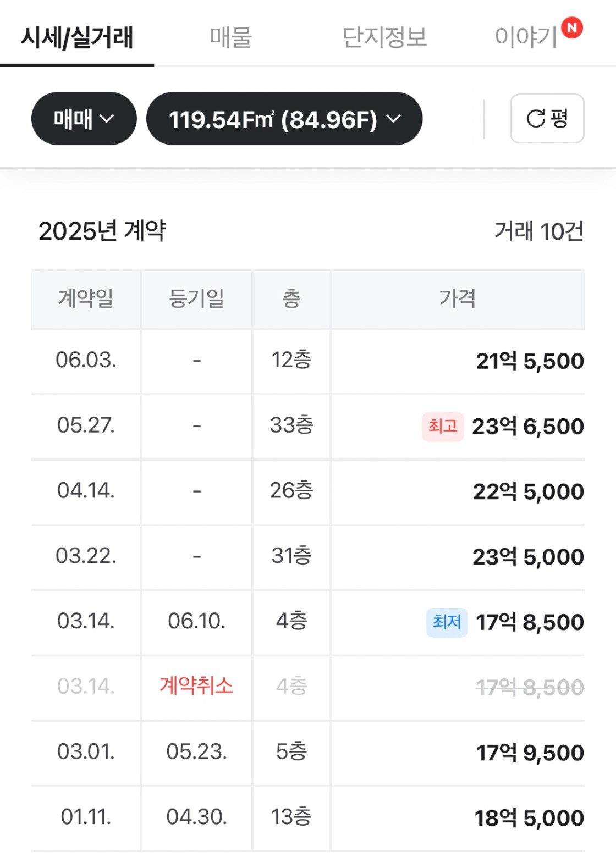Click the 계약일 column header

pyautogui.click(x=86, y=298)
